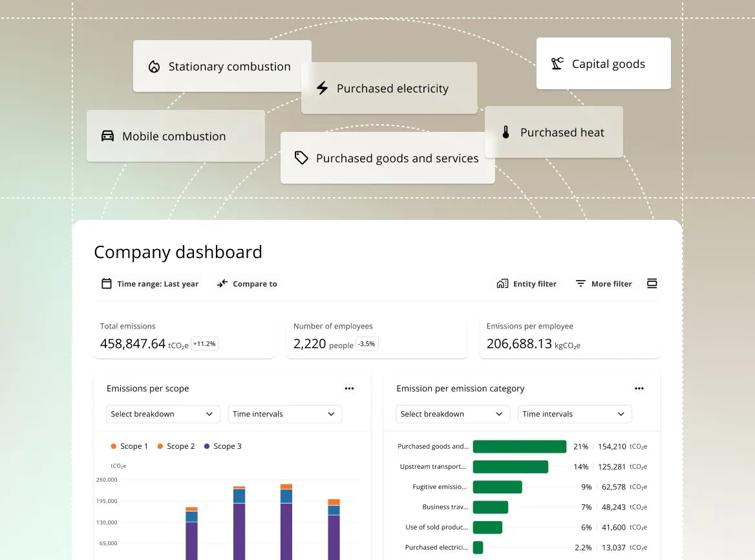Click the Purchased goods tag icon
The image size is (755, 560).
tap(301, 157)
